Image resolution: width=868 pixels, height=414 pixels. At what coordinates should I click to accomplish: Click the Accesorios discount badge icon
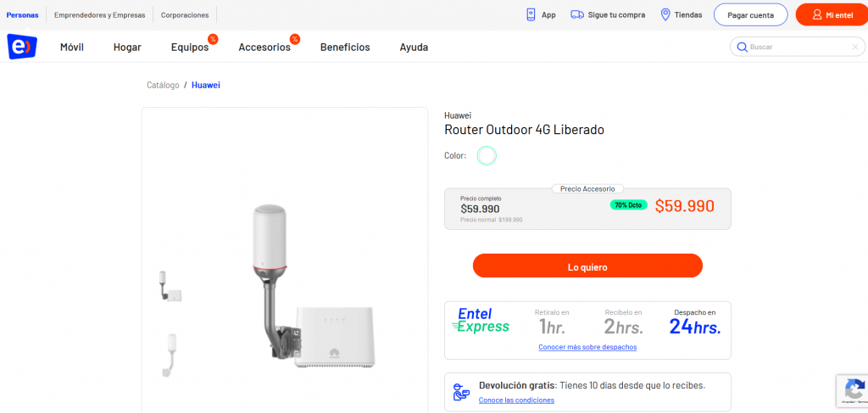tap(294, 39)
